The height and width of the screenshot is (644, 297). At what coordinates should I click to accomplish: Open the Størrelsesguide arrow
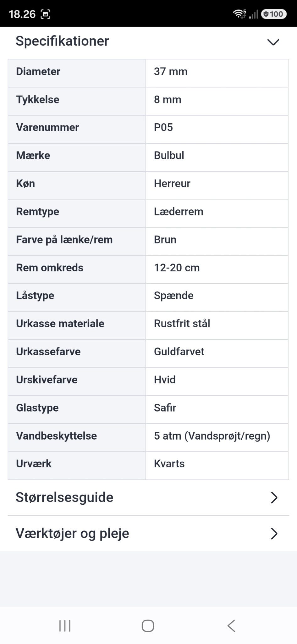point(274,497)
